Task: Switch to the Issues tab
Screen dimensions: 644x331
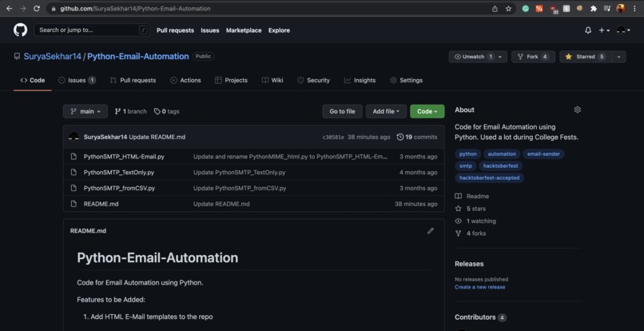Action: click(x=78, y=80)
